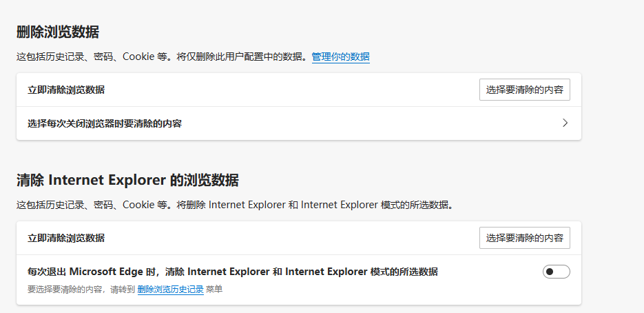The width and height of the screenshot is (644, 313).
Task: Open the 管理你的数据 link
Action: coord(340,57)
